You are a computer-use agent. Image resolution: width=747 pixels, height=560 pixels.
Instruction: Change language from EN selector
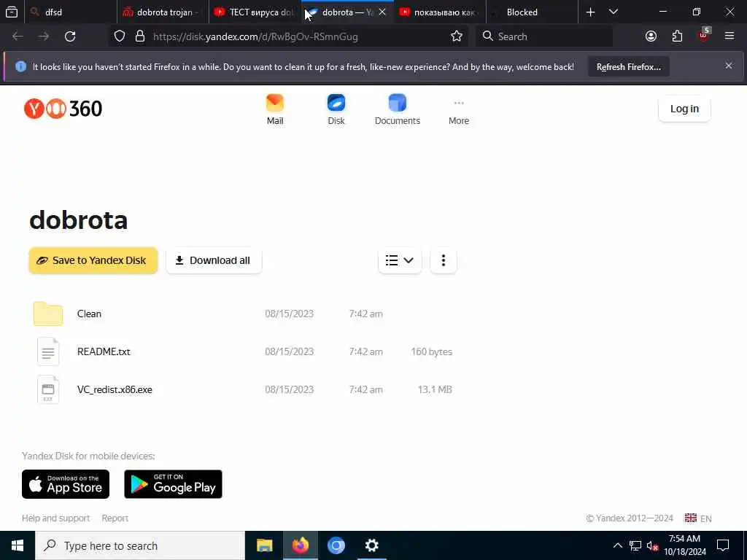coord(698,518)
